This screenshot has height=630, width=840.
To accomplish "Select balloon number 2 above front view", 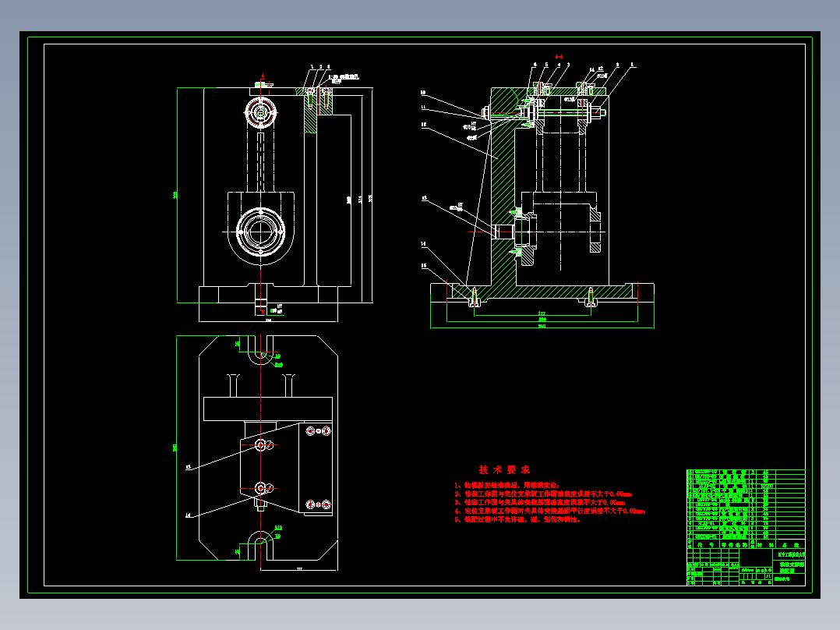I will (x=320, y=67).
